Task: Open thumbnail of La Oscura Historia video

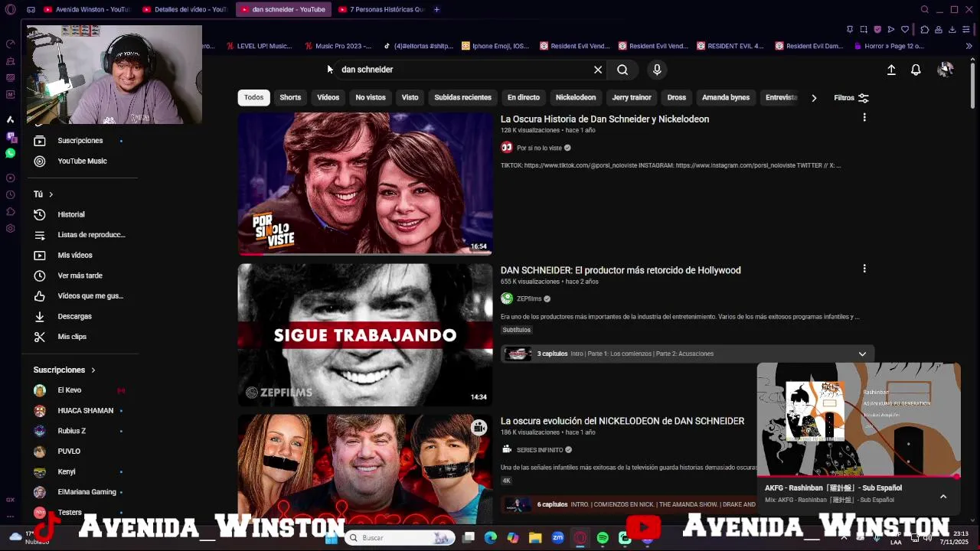Action: (x=365, y=184)
